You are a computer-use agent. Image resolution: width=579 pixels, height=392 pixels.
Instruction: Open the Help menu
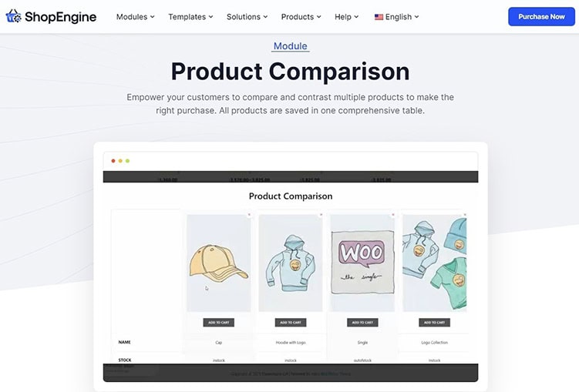(x=346, y=17)
